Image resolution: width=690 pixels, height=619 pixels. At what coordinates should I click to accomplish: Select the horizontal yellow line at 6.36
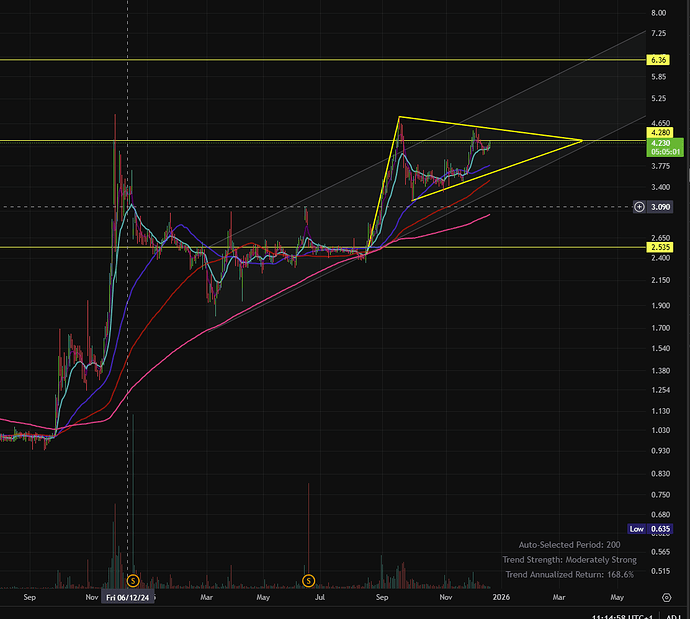point(300,60)
